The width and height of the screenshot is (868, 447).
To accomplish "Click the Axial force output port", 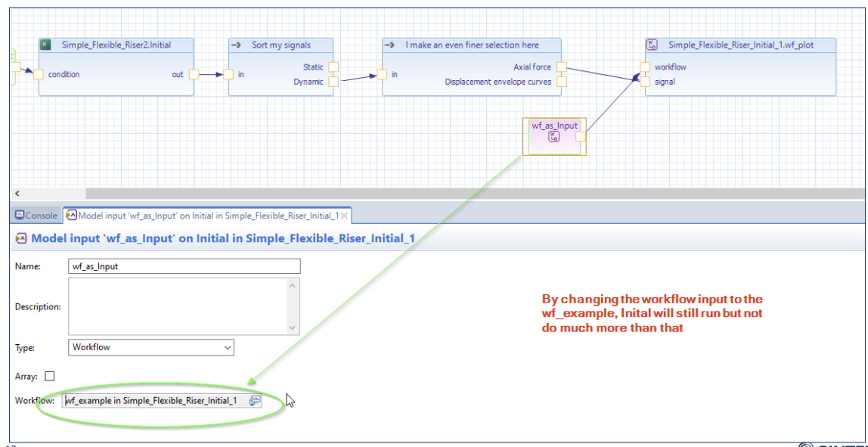I will 561,67.
